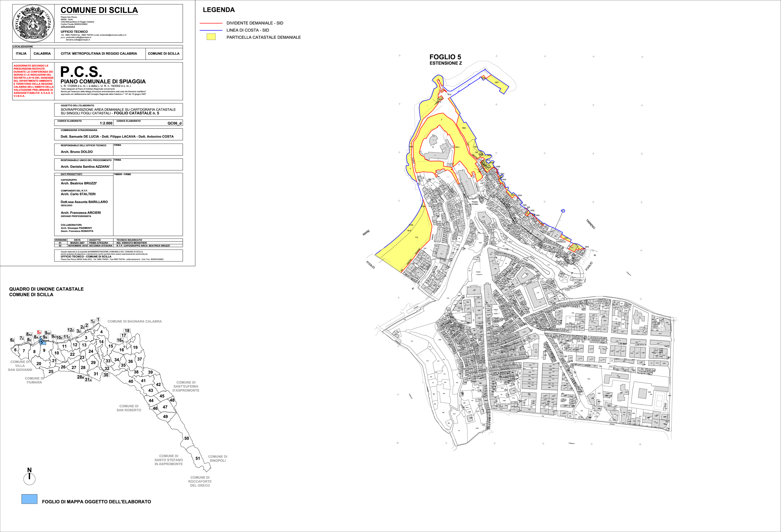The image size is (781, 532).
Task: Click the 'MARE' label on the map
Action: coord(366,233)
